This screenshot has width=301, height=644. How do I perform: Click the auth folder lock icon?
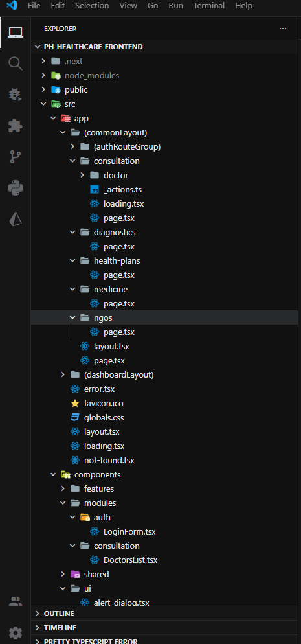point(85,518)
